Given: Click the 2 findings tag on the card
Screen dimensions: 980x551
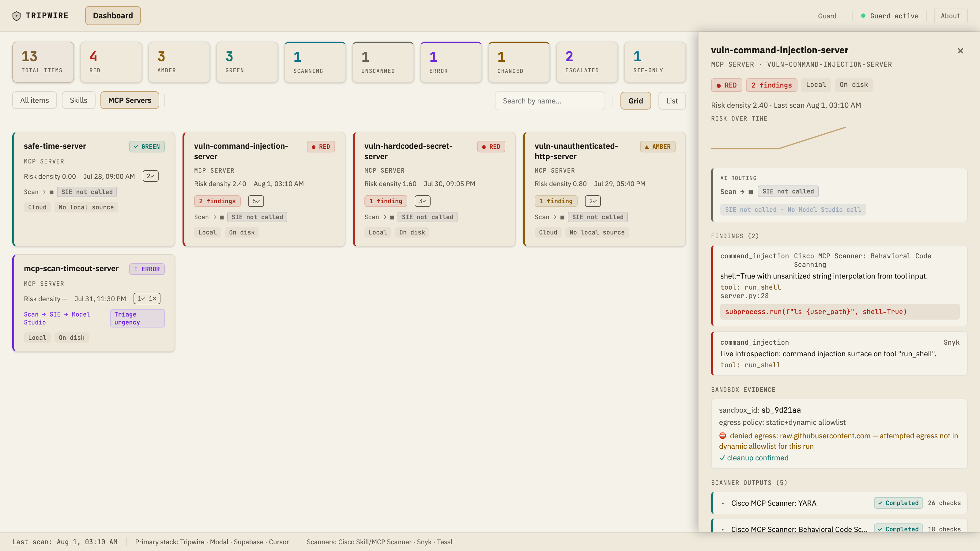Looking at the screenshot, I should tap(217, 201).
